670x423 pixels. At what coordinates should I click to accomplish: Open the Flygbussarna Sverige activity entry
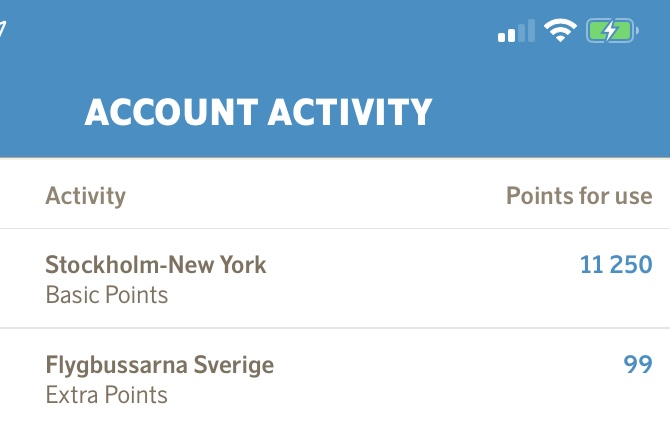[x=160, y=365]
